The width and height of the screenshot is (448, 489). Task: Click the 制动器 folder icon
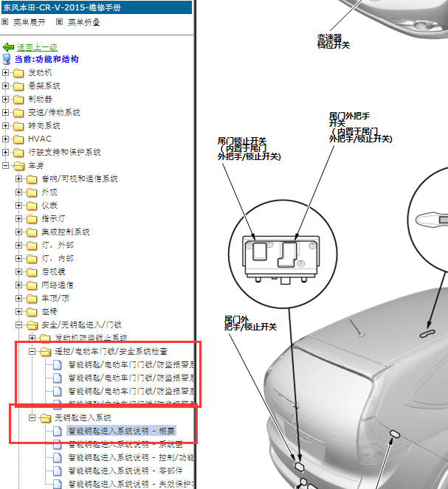(x=18, y=100)
